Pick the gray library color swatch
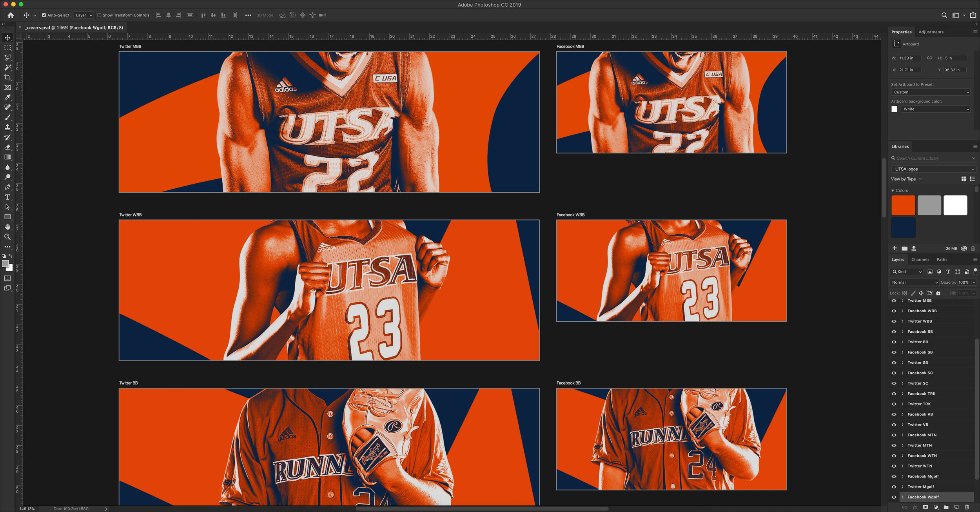The image size is (980, 512). (x=929, y=206)
